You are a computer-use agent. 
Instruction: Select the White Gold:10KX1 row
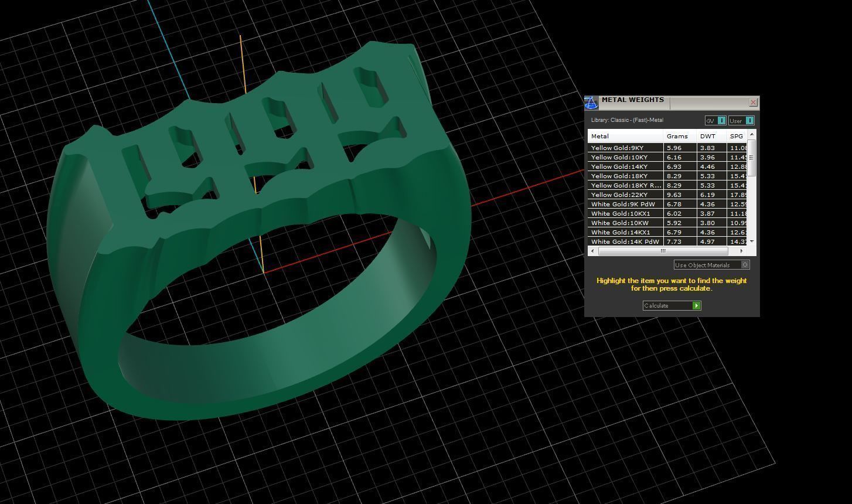[667, 213]
